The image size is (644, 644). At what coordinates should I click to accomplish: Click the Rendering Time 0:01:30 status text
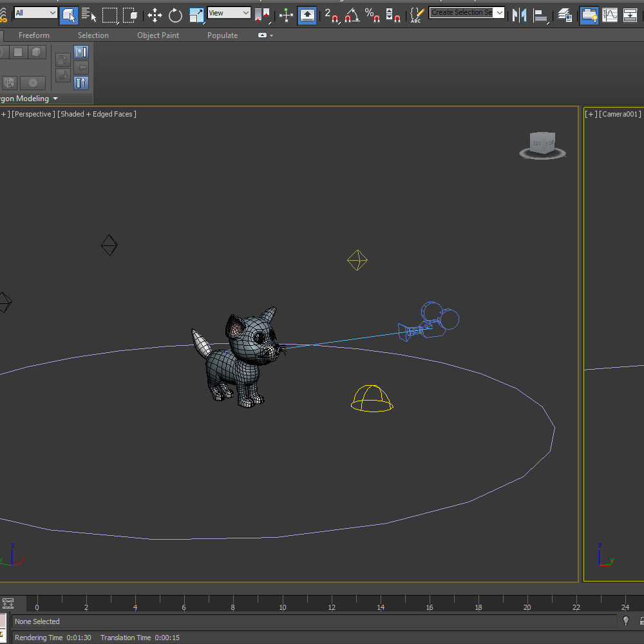tap(53, 638)
